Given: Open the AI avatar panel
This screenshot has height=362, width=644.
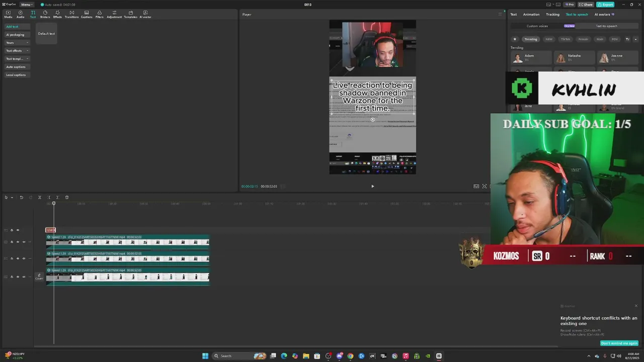Looking at the screenshot, I should [x=145, y=14].
